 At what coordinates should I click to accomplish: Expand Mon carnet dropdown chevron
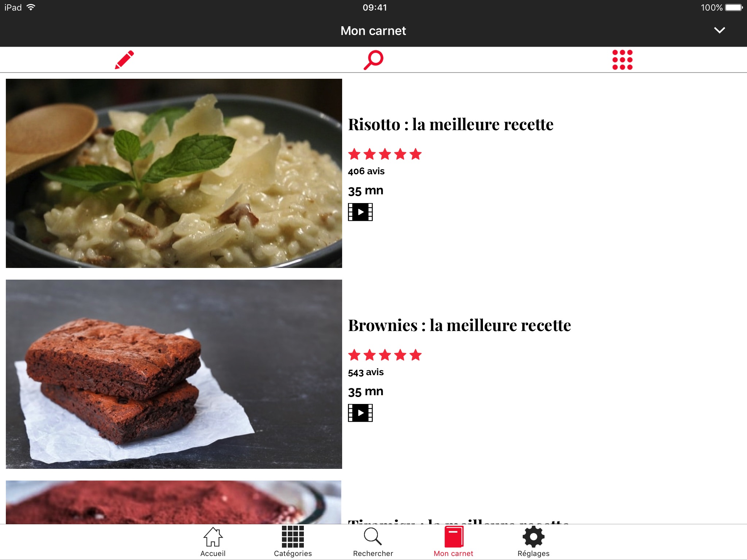click(720, 31)
